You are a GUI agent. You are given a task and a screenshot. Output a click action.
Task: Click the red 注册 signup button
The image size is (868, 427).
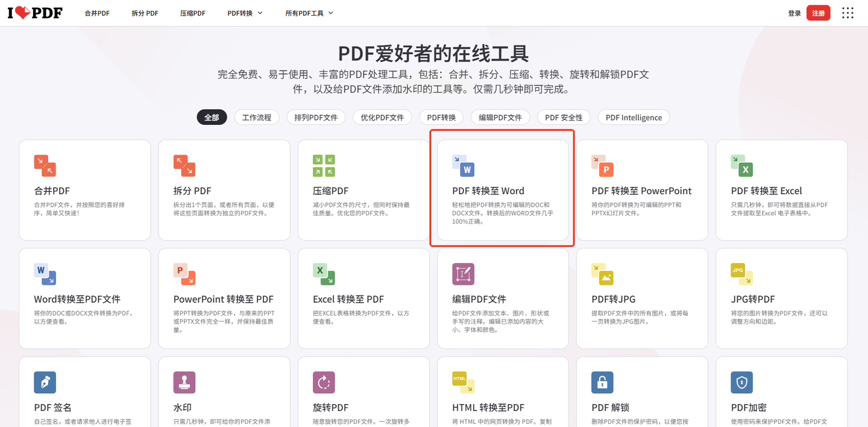click(x=818, y=13)
